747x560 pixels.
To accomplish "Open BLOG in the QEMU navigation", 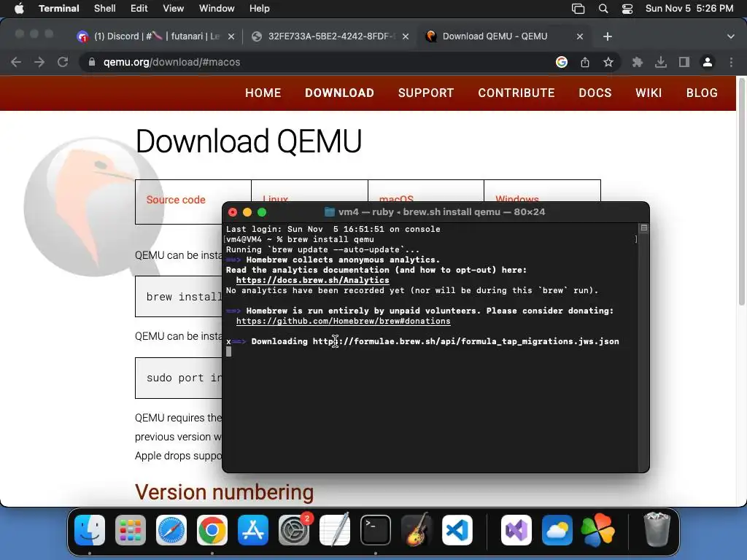I will click(702, 93).
